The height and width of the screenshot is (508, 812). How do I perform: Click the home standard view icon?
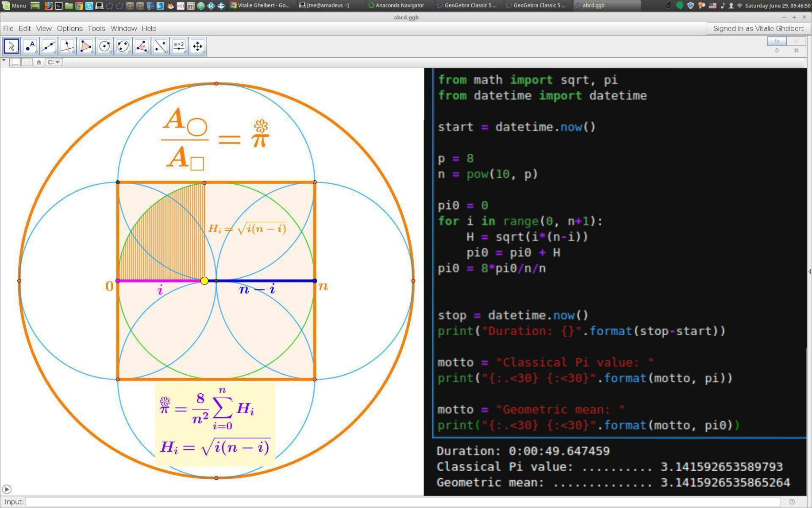coord(38,62)
